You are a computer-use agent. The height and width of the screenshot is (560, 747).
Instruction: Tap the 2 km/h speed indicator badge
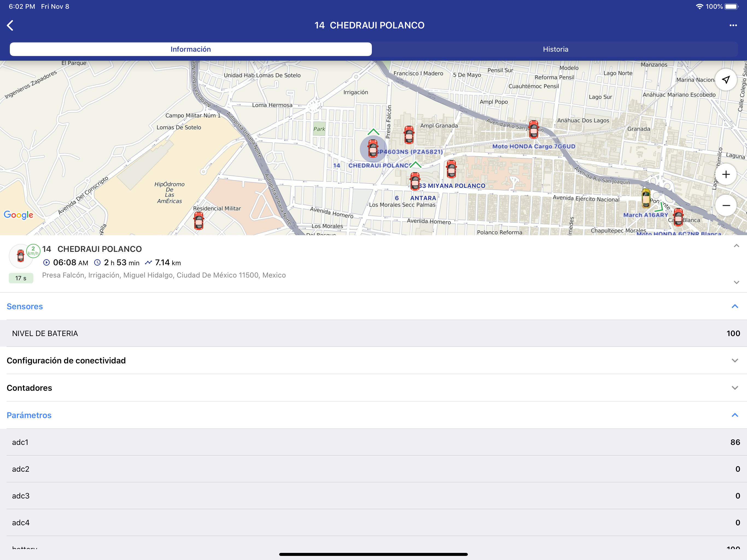[33, 251]
